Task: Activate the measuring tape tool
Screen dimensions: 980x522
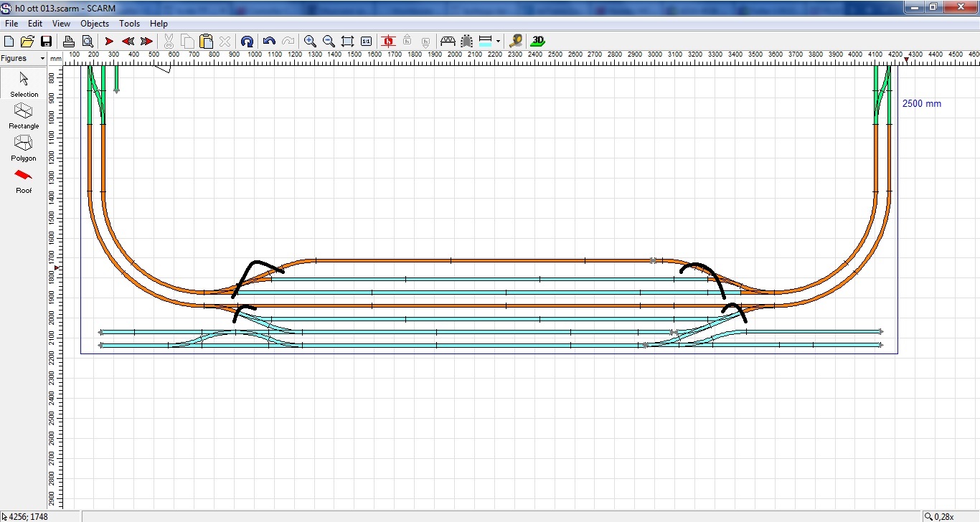Action: (515, 42)
